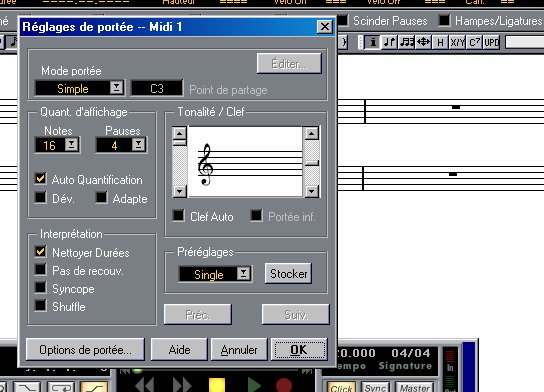This screenshot has height=392, width=544.
Task: Click up arrow on left clef scrollbar
Action: tap(180, 133)
